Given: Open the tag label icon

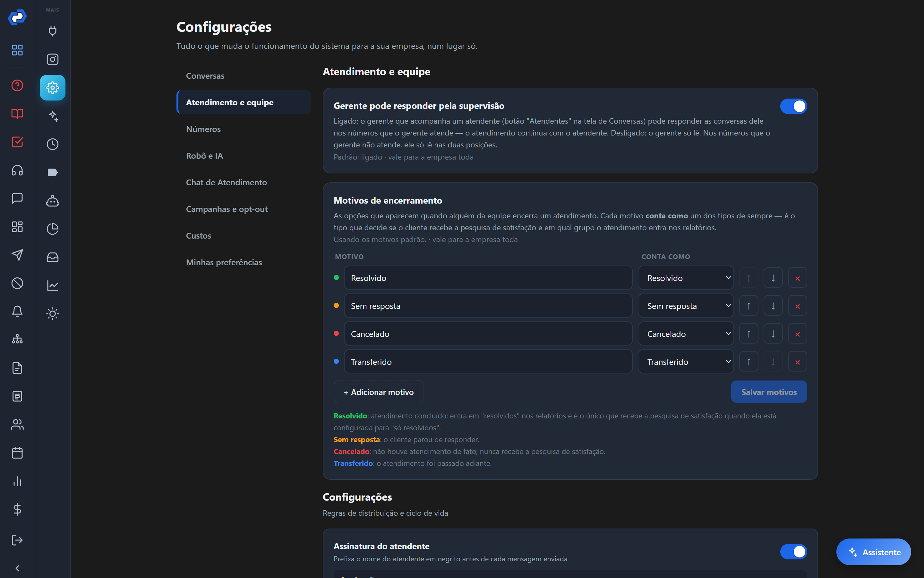Looking at the screenshot, I should click(x=53, y=172).
